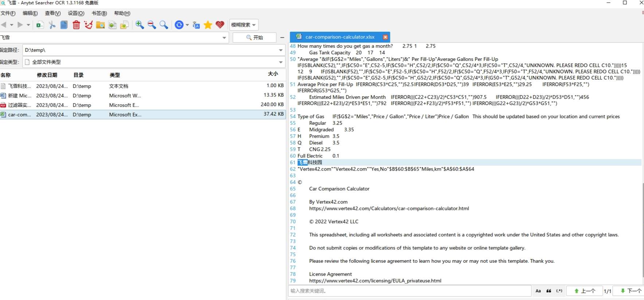Toggle the (.*) regex search option
The height and width of the screenshot is (300, 644).
(x=559, y=291)
